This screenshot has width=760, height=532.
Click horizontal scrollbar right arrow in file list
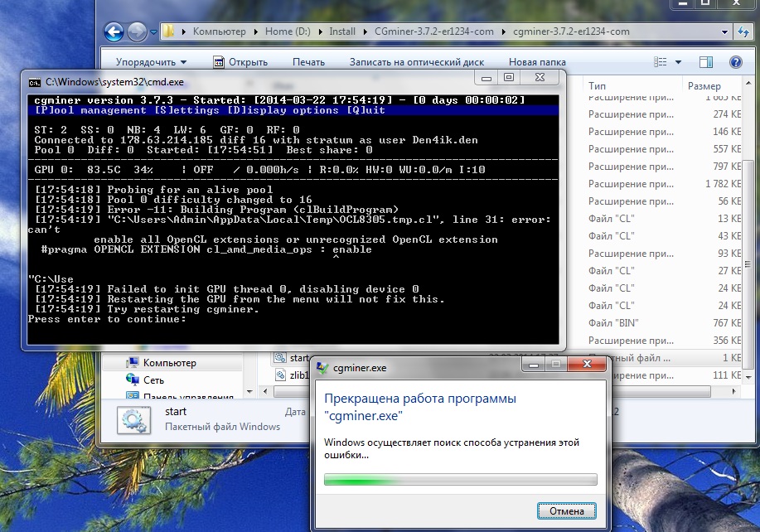coord(733,390)
